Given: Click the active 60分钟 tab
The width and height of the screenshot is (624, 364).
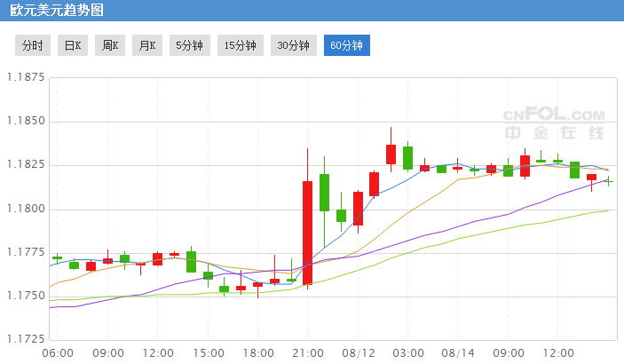Looking at the screenshot, I should (x=347, y=45).
